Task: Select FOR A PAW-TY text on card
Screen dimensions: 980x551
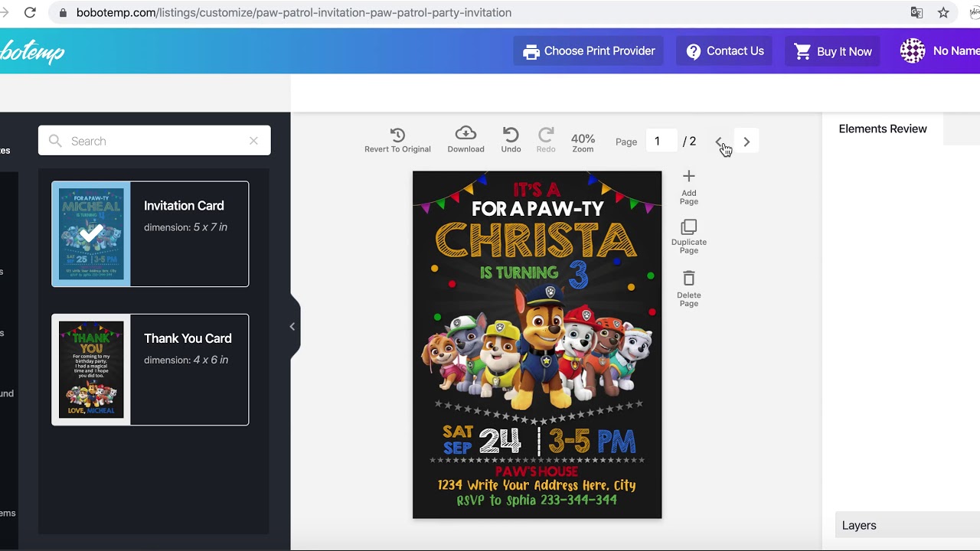Action: click(537, 208)
